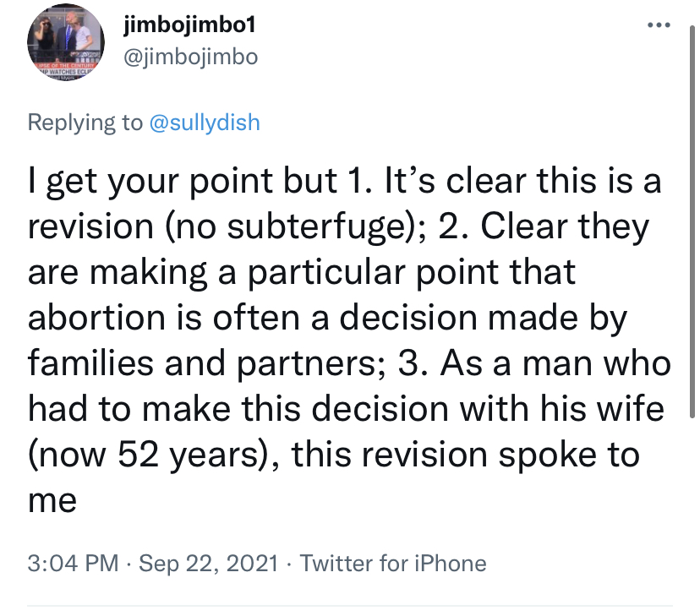Open the "Twitter for iPhone" source link
The image size is (700, 616).
(x=394, y=563)
